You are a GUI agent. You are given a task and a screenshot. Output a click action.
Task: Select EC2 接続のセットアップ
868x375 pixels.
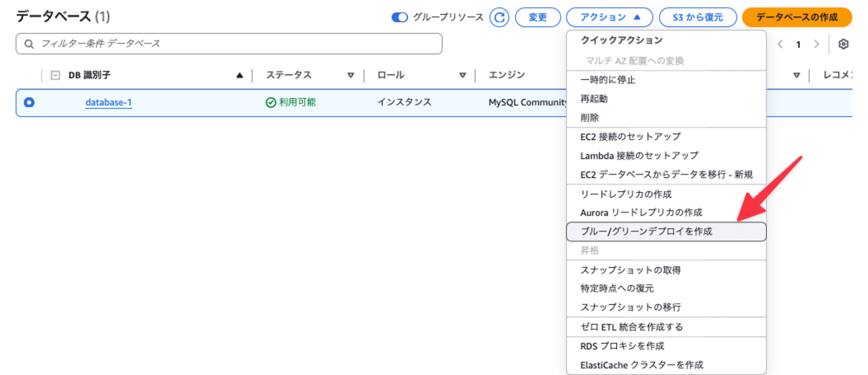tap(666, 137)
